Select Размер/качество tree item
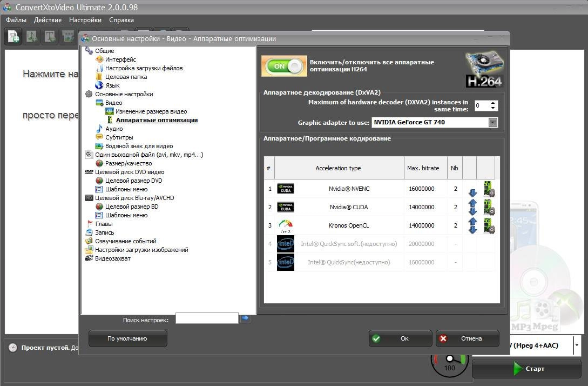Viewport: 588px width, 386px height. tap(129, 163)
